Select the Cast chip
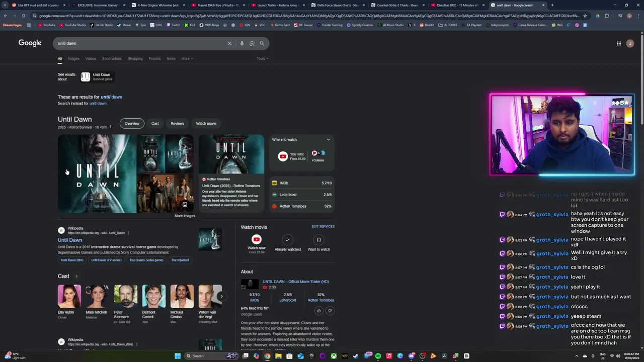 [x=155, y=123]
